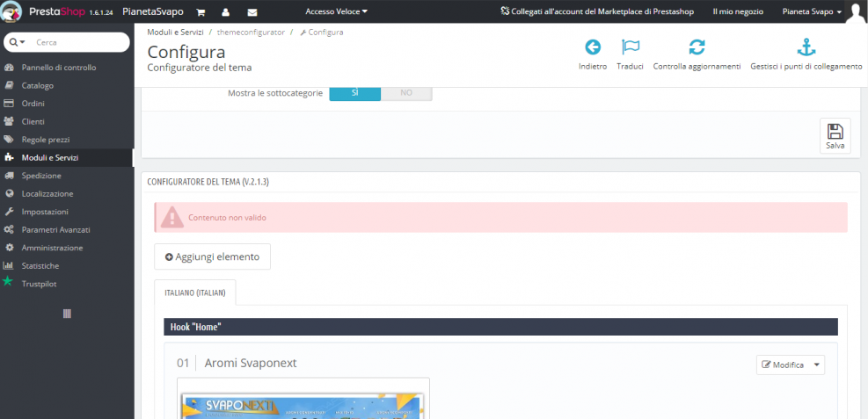Click the Amministrazione gear icon
Screen dimensions: 868x419
pyautogui.click(x=8, y=248)
